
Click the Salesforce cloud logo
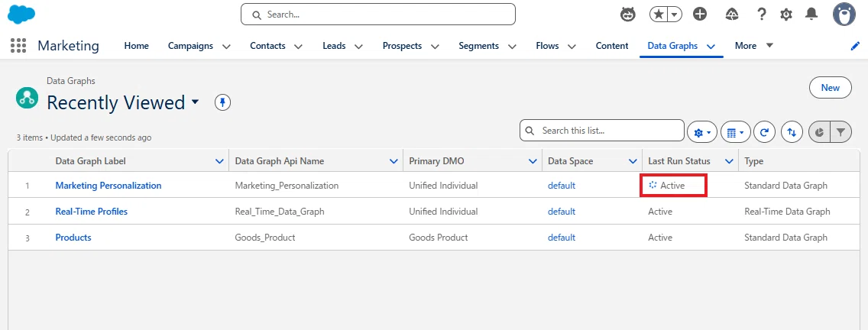(21, 15)
